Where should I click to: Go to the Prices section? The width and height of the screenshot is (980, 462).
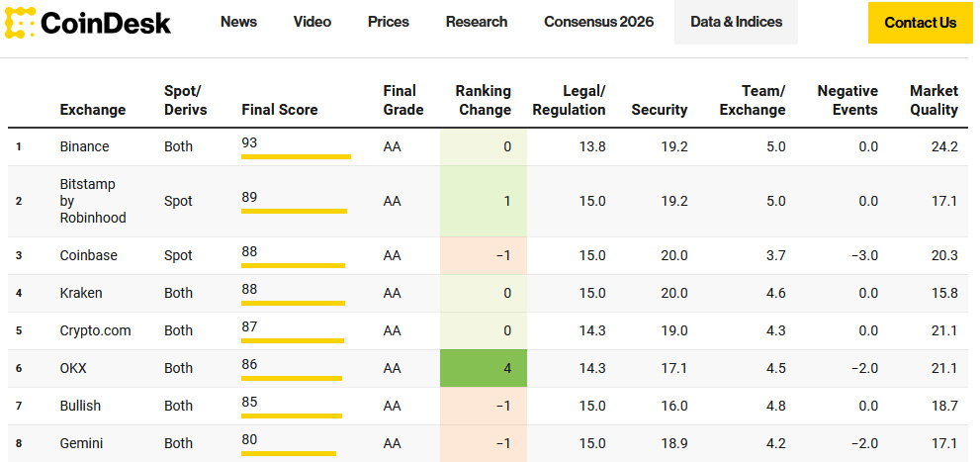pos(388,22)
